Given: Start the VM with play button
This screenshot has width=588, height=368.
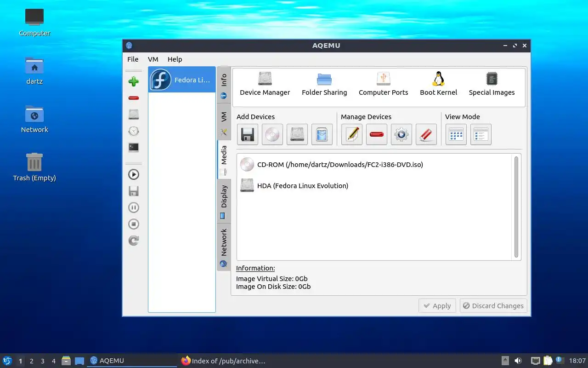Looking at the screenshot, I should (134, 174).
